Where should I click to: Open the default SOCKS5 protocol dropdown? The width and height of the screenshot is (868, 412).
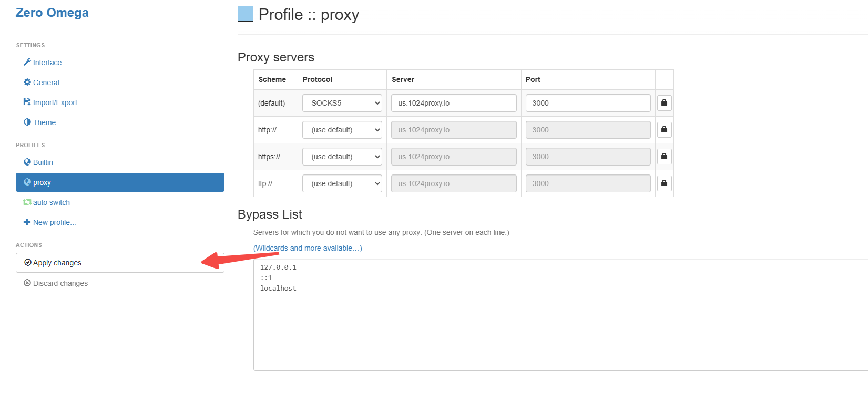[342, 103]
